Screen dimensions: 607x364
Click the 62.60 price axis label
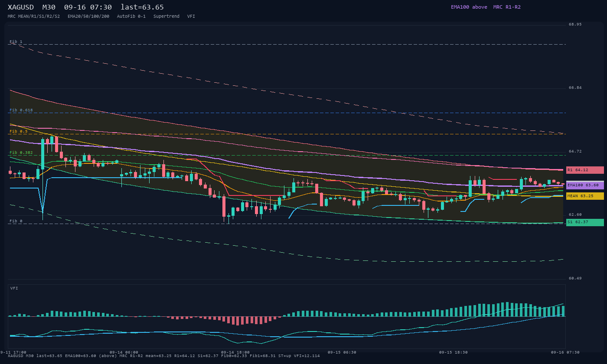[575, 214]
